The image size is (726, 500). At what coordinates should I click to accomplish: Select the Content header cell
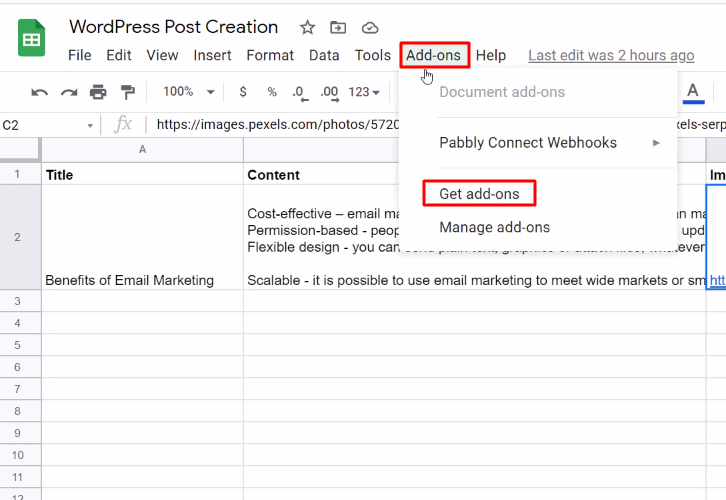[x=322, y=174]
